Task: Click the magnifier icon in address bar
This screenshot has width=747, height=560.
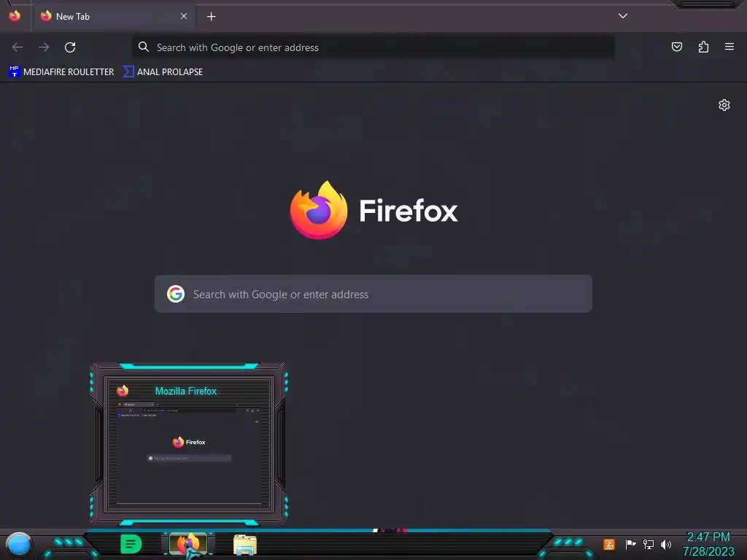Action: click(144, 47)
